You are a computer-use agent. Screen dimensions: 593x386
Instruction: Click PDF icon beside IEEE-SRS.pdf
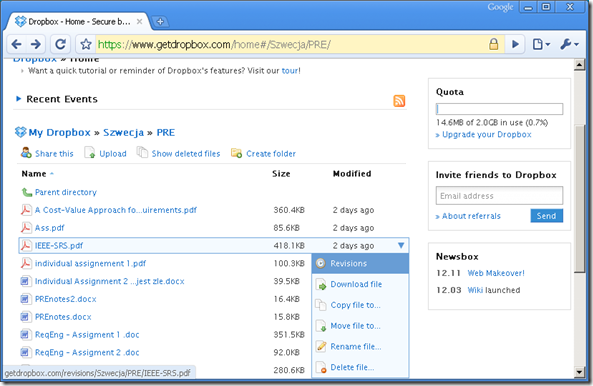(26, 245)
